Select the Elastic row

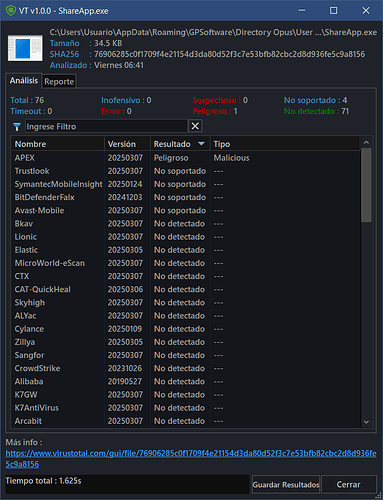[186, 250]
